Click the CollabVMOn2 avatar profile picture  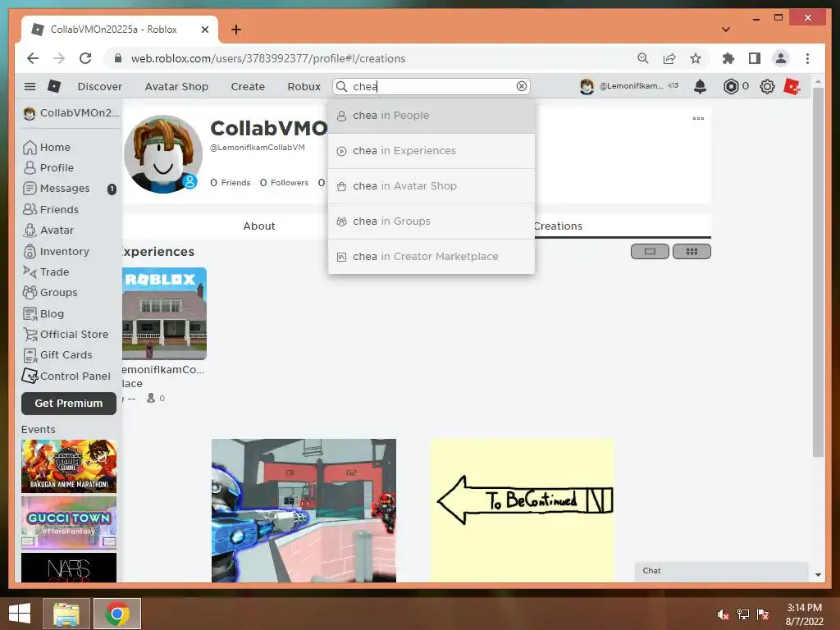(x=163, y=153)
